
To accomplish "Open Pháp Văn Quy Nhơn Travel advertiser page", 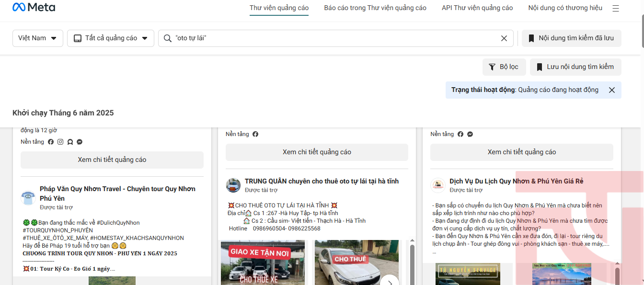I will (x=117, y=194).
